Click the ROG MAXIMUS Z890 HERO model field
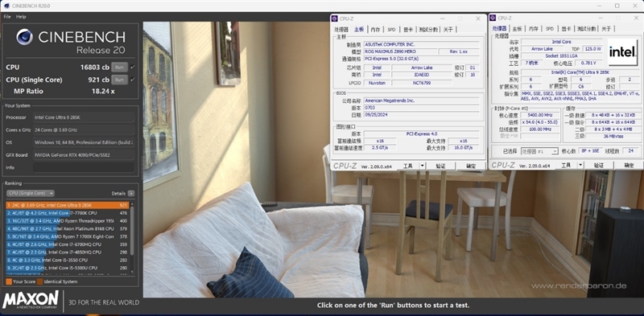The image size is (644, 316). 400,51
